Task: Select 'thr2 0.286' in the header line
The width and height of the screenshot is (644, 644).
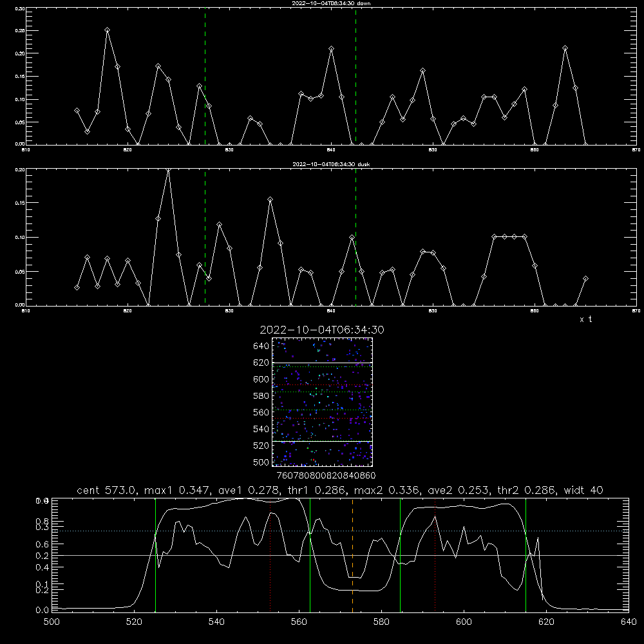Action: 527,490
